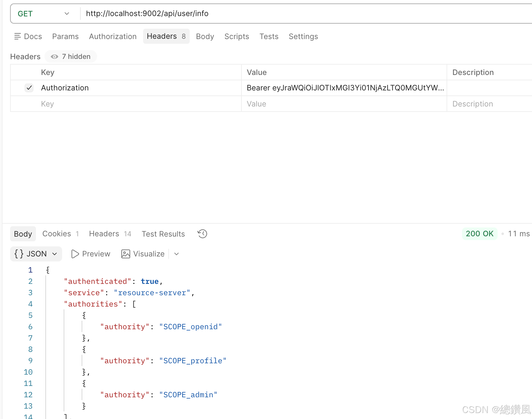Uncheck the Authorization header checkbox
532x419 pixels.
[29, 88]
